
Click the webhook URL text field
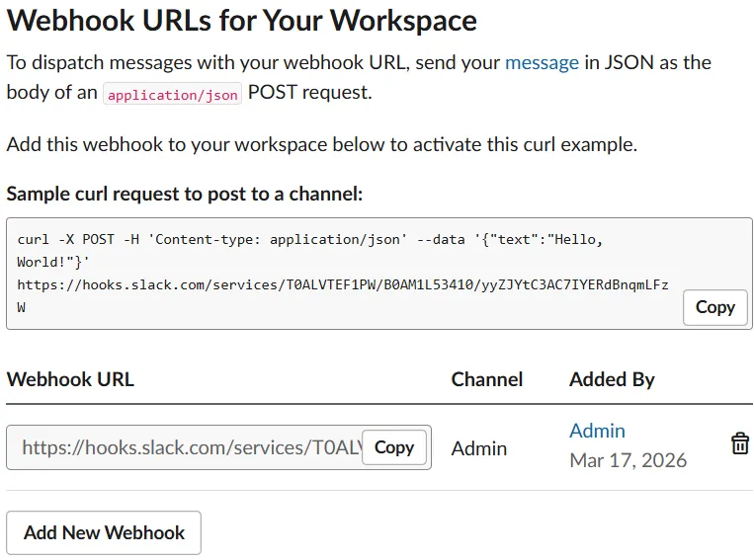(x=218, y=447)
